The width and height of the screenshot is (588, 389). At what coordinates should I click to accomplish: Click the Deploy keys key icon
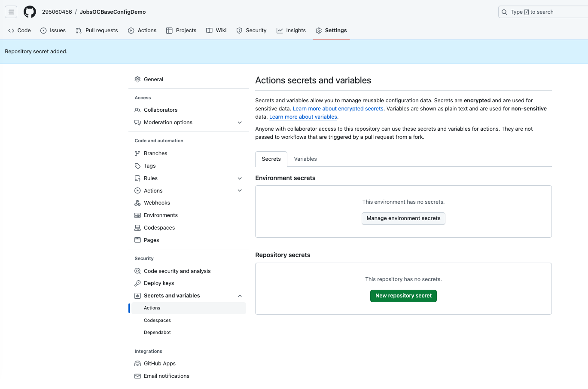[x=137, y=283]
